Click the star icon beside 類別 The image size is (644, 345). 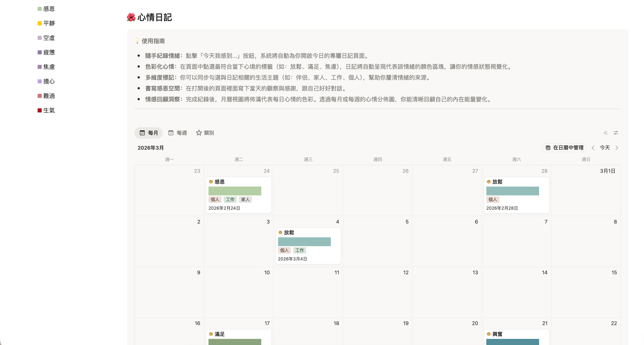click(x=199, y=133)
